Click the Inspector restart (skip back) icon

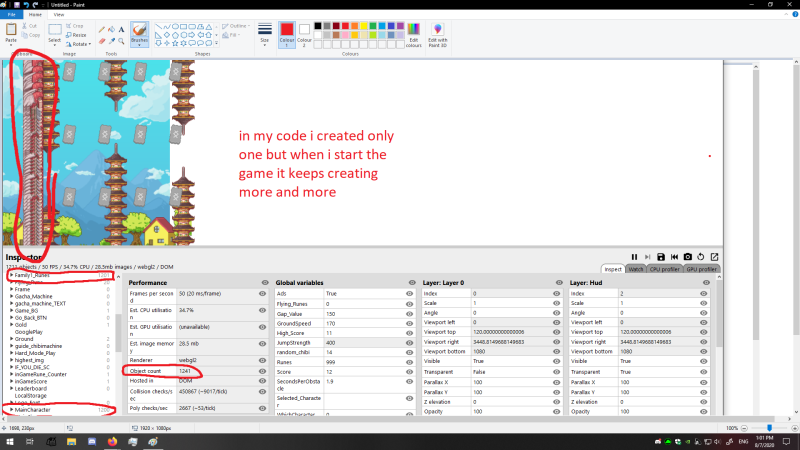[x=674, y=257]
